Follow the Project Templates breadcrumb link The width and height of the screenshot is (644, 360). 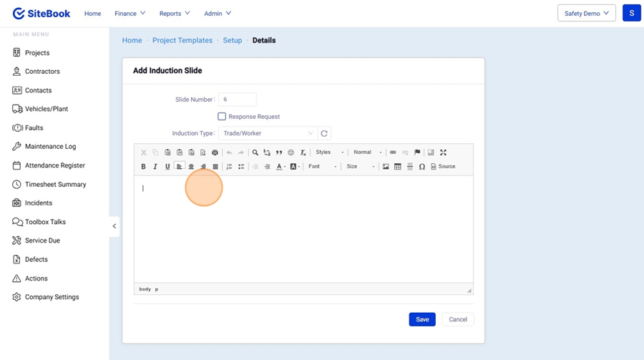click(182, 41)
